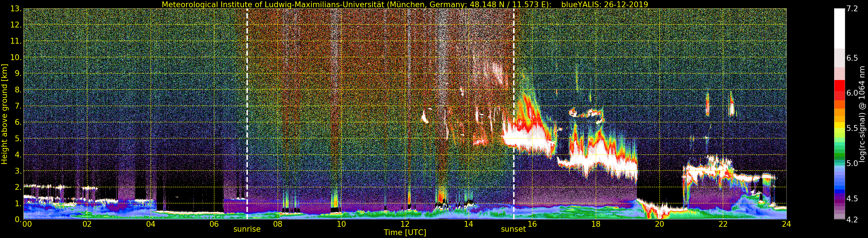This screenshot has width=868, height=238.
Task: Click the 'Height above ground [km]' axis label
Action: tap(4, 114)
